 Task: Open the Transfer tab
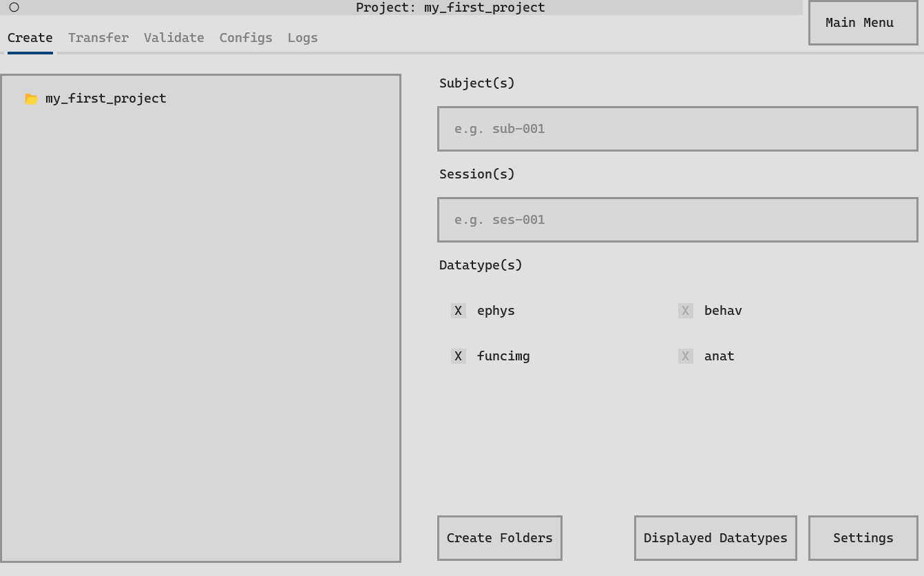click(98, 38)
